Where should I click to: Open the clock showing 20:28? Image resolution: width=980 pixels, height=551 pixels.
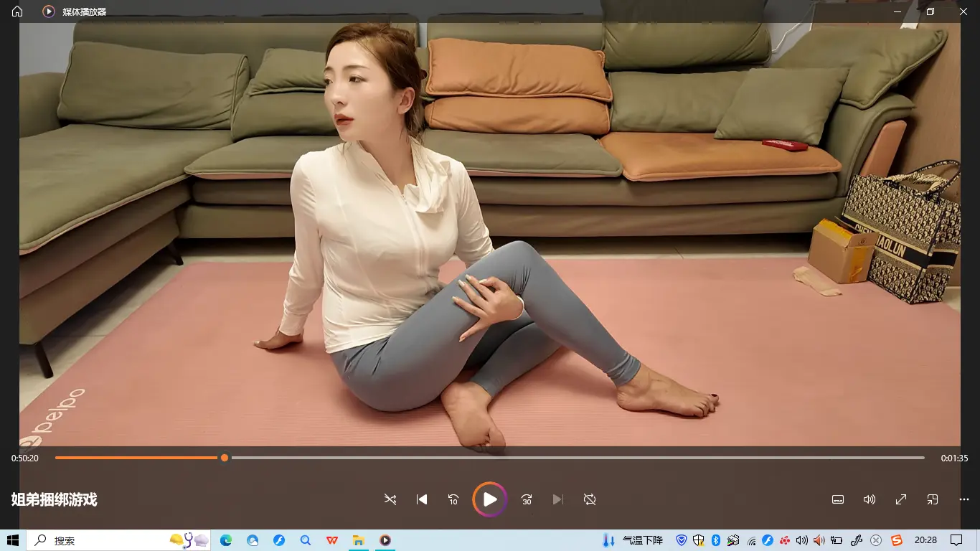click(x=925, y=540)
